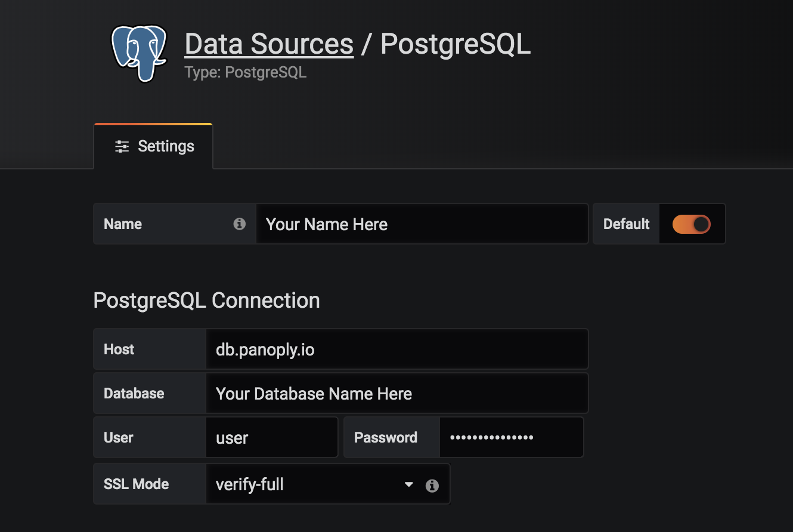
Task: Focus the Name field showing Your Name Here
Action: (421, 224)
